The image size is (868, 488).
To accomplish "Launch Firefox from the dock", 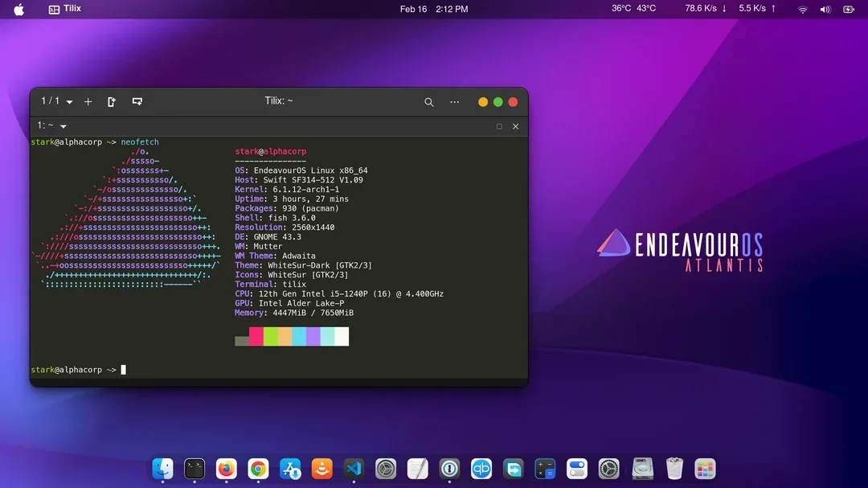I will (x=227, y=468).
